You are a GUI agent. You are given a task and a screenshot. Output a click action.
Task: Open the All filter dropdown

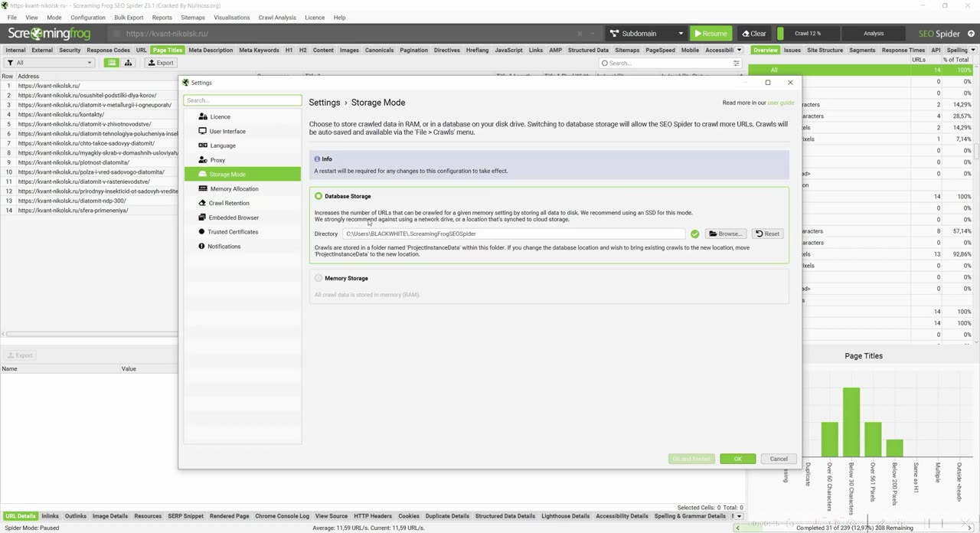click(49, 63)
